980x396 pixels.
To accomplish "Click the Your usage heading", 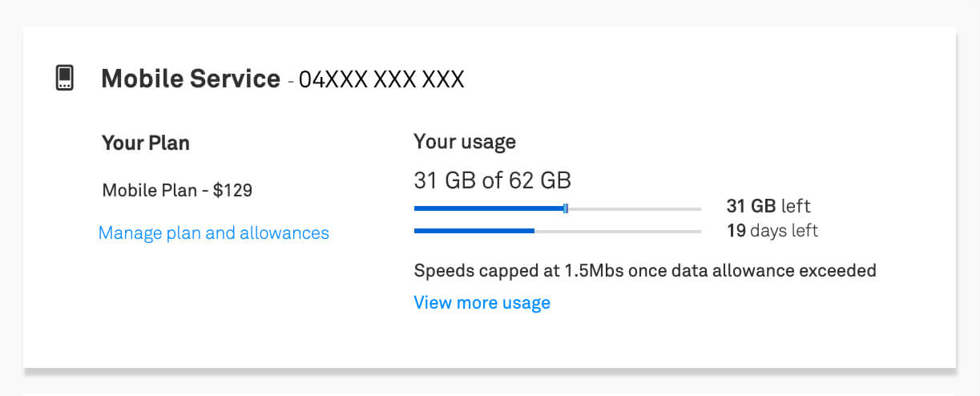I will click(x=465, y=143).
